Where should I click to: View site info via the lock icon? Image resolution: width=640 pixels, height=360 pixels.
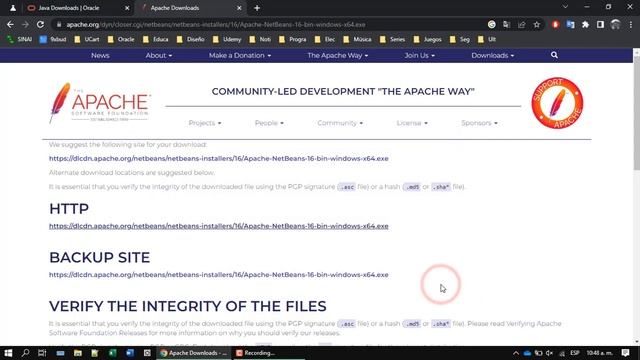(x=59, y=24)
